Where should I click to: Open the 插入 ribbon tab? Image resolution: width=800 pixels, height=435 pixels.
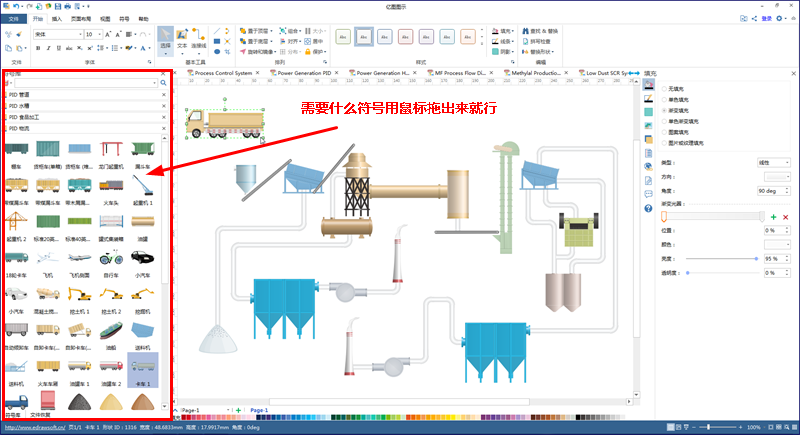[x=57, y=19]
